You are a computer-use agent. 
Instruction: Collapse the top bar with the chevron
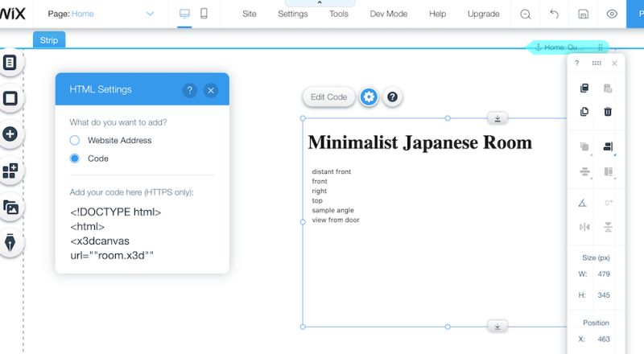click(320, 3)
